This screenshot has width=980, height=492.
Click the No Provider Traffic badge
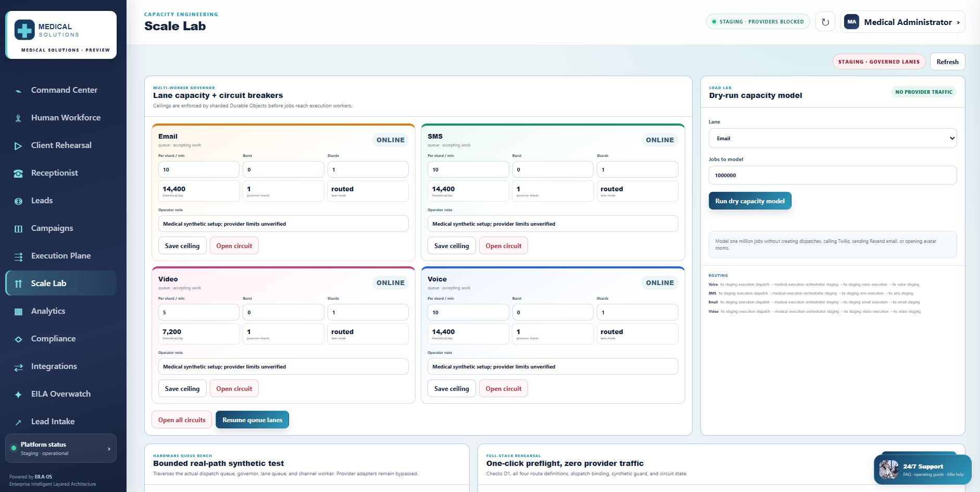coord(924,92)
